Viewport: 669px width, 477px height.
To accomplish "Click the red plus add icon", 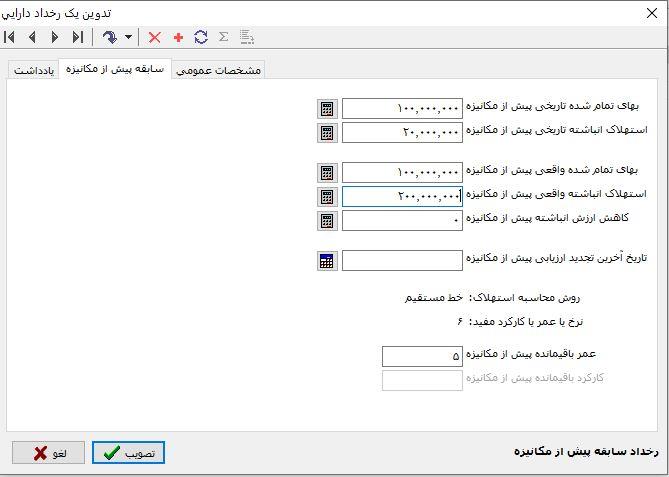I will coord(178,37).
